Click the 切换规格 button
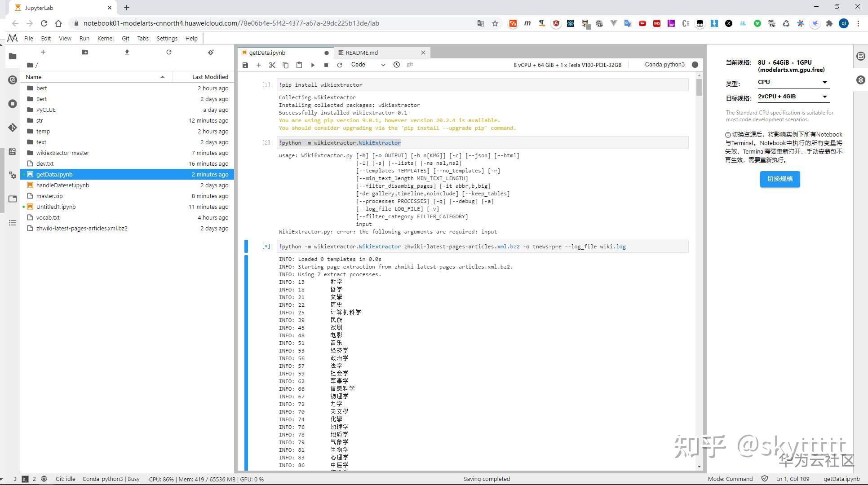 [x=779, y=179]
